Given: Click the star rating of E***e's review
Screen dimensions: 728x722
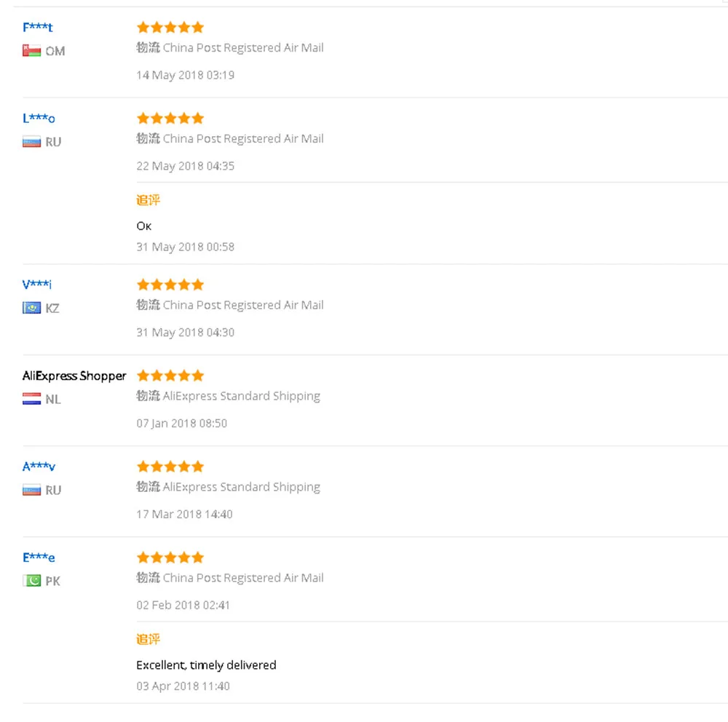Looking at the screenshot, I should pyautogui.click(x=170, y=558).
